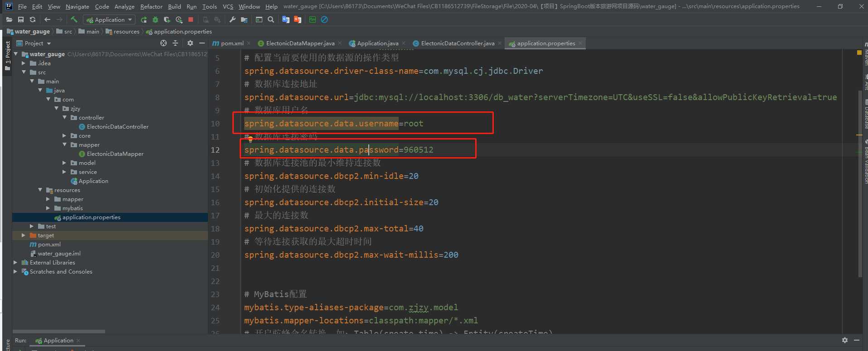Open the Project Structure icon
Image resolution: width=868 pixels, height=351 pixels.
pyautogui.click(x=244, y=19)
